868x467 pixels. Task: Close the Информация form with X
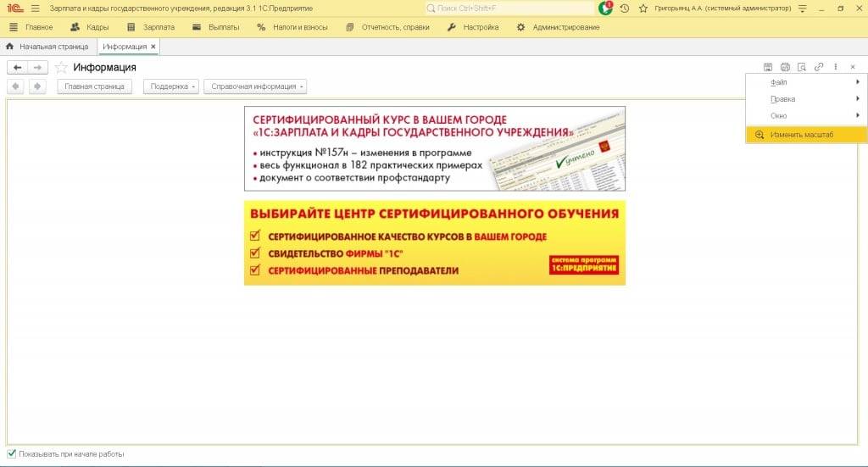tap(853, 67)
